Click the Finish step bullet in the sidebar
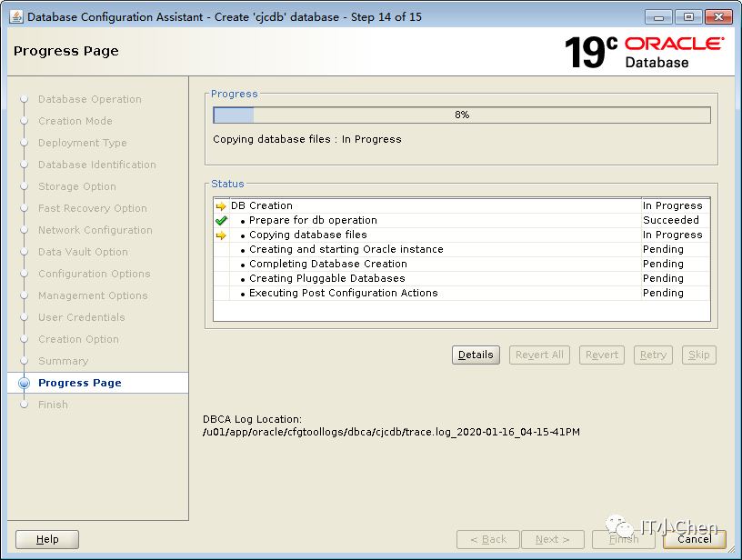Viewport: 742px width, 560px height. click(x=25, y=405)
